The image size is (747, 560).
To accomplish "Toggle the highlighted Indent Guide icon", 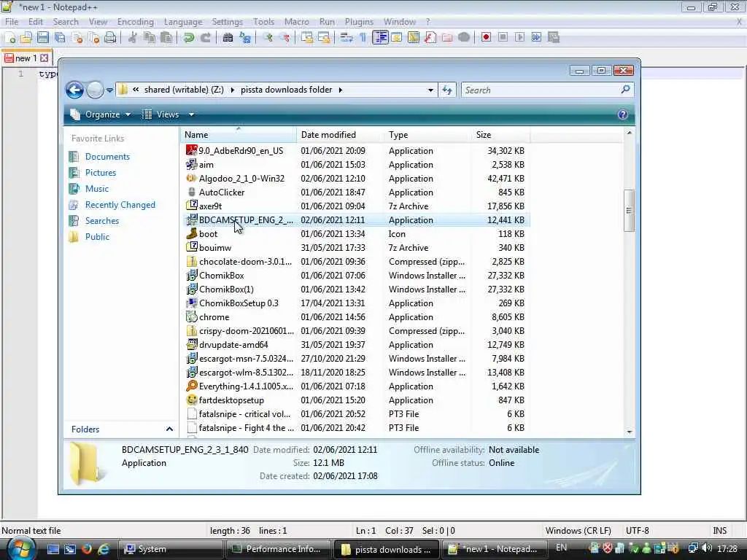I will pyautogui.click(x=380, y=38).
